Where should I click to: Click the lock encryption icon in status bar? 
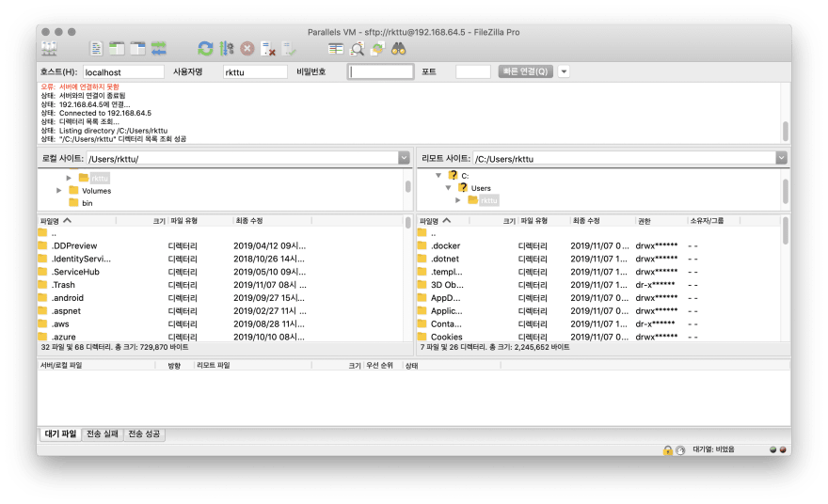point(668,450)
